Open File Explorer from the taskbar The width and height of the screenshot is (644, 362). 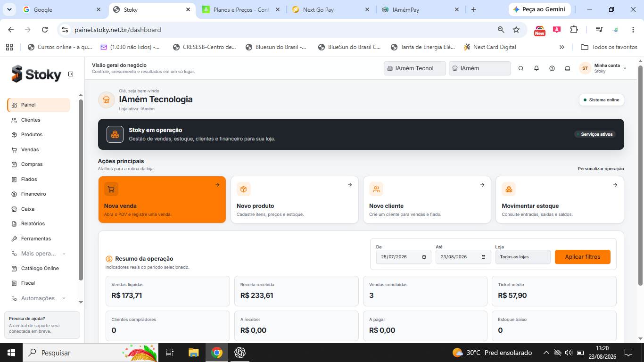pos(194,353)
